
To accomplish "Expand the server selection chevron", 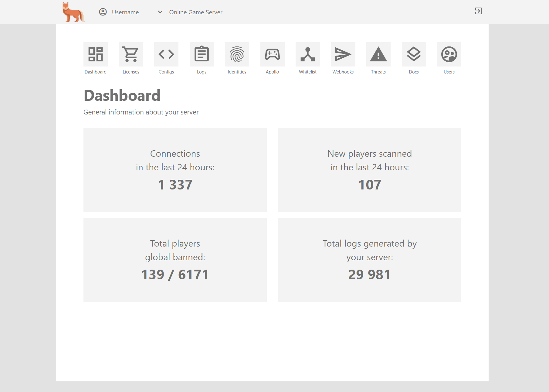I will 160,12.
